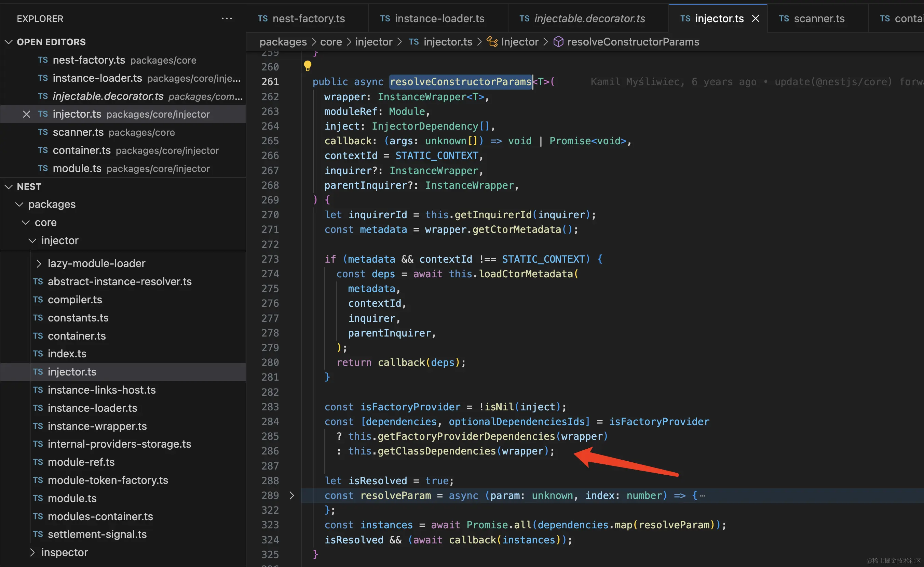Open module-token-factory.ts in file tree
Image resolution: width=924 pixels, height=567 pixels.
123,480
